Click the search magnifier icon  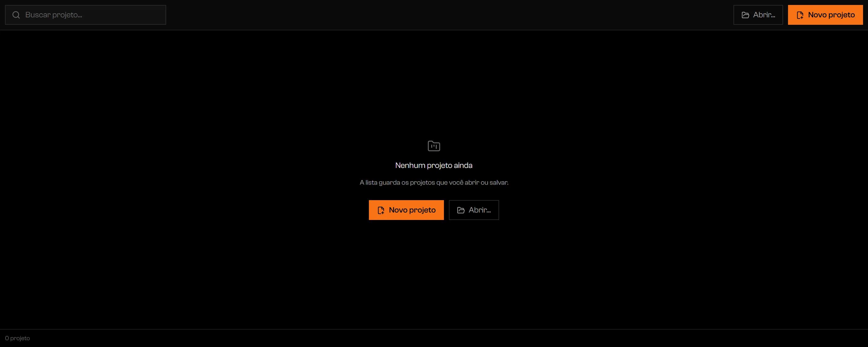tap(16, 15)
